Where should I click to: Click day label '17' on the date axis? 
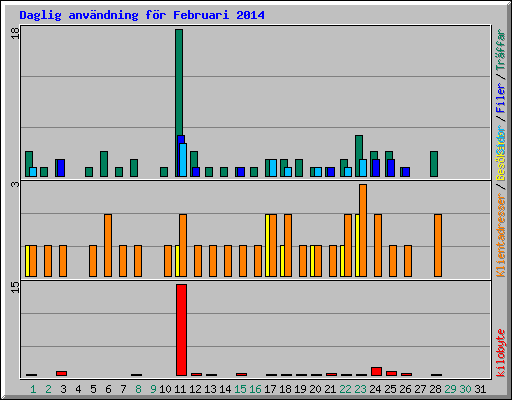(270, 389)
